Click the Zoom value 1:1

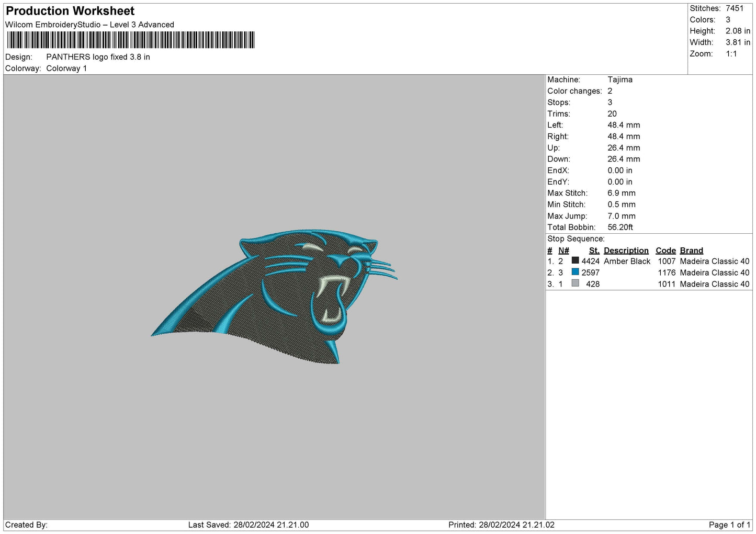731,54
